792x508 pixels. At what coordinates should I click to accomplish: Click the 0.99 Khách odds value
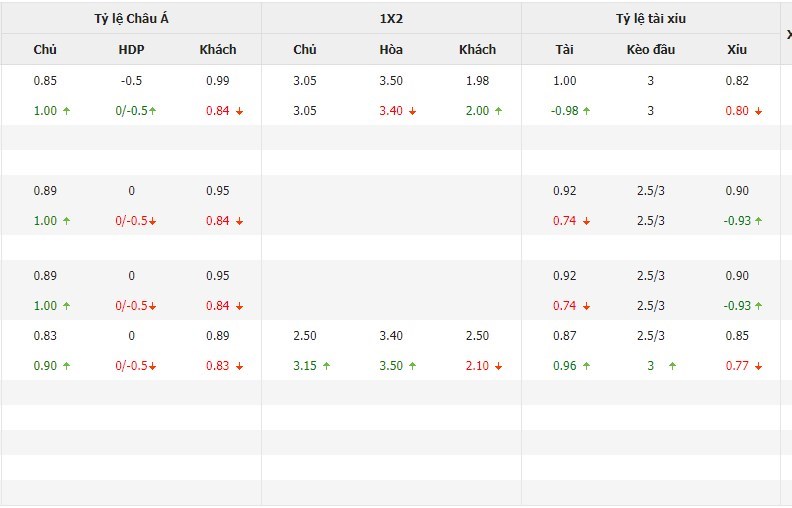coord(217,81)
